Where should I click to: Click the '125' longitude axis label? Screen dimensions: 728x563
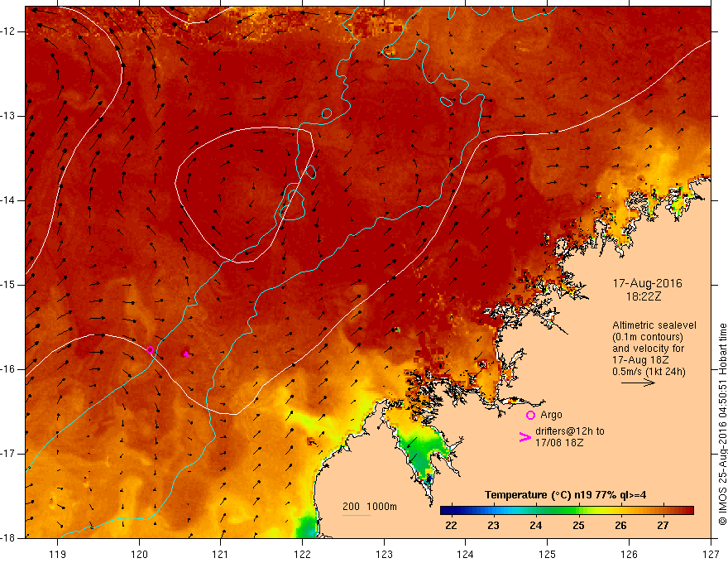(x=548, y=554)
